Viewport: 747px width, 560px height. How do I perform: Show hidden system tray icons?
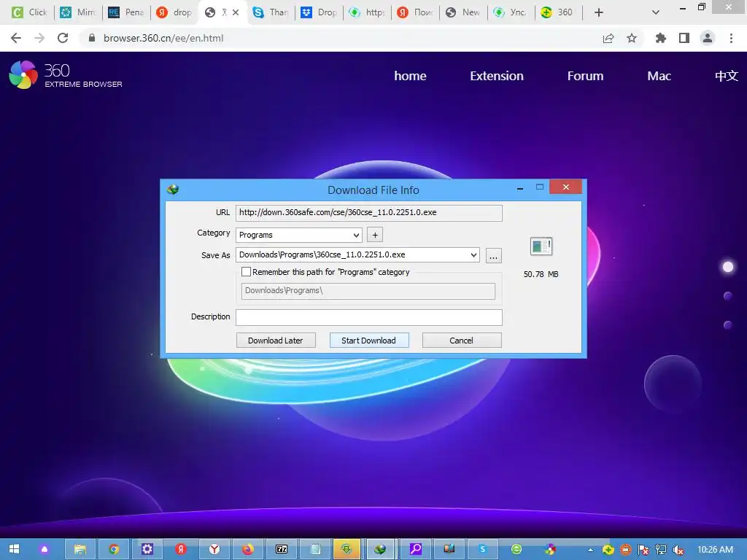[x=591, y=550]
